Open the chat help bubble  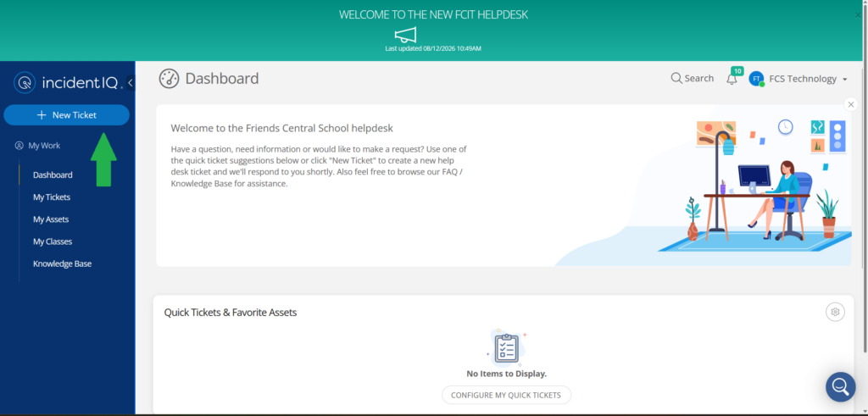(x=840, y=386)
